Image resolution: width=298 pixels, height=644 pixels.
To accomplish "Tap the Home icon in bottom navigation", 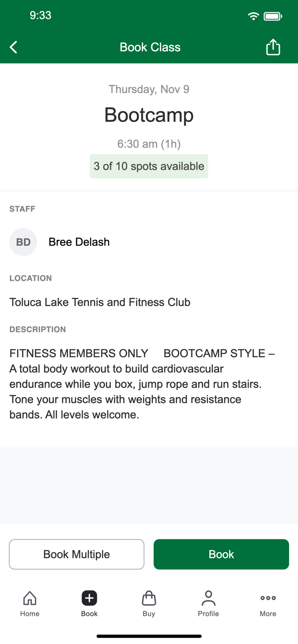I will tap(29, 598).
